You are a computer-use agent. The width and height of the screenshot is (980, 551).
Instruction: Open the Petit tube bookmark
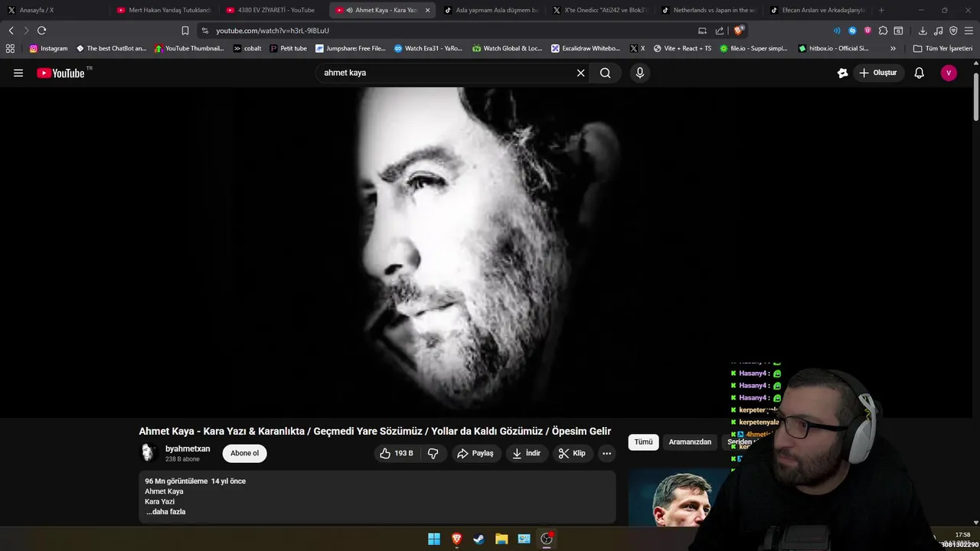(288, 48)
